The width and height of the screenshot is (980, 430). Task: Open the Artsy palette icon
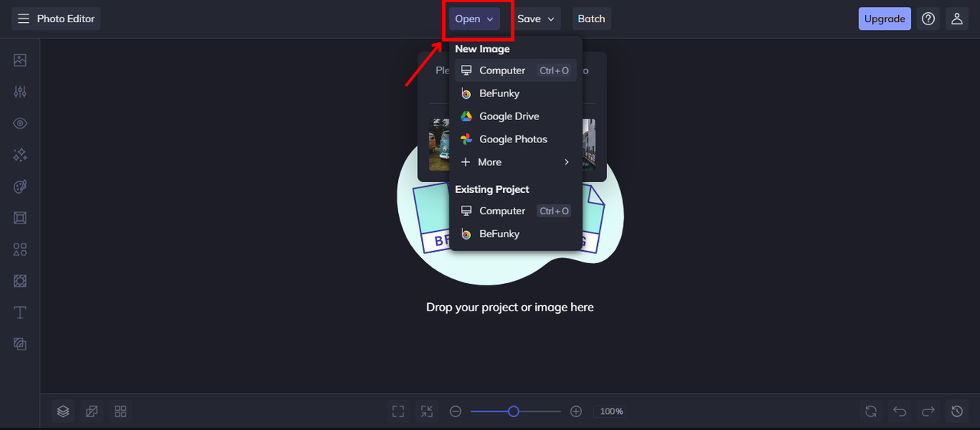click(x=20, y=187)
